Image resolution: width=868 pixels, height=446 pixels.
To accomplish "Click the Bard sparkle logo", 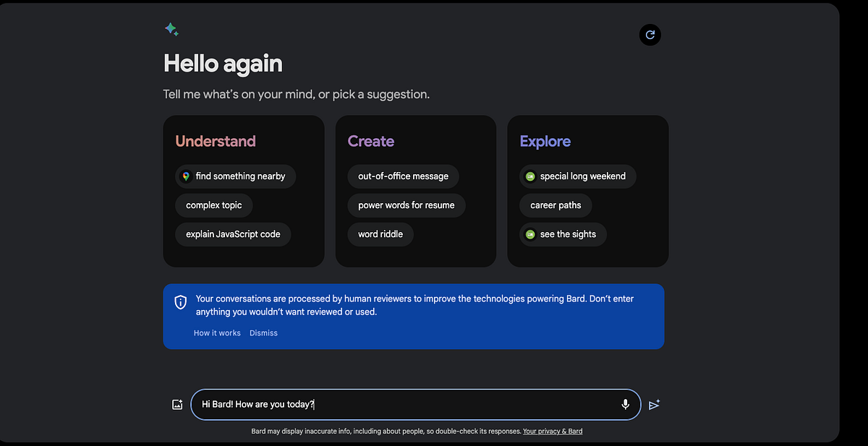I will pyautogui.click(x=171, y=29).
